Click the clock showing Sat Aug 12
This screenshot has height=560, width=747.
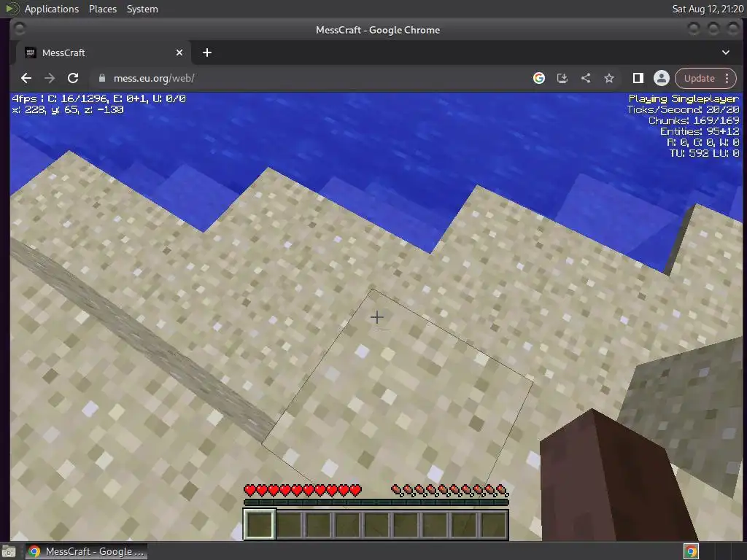[708, 9]
